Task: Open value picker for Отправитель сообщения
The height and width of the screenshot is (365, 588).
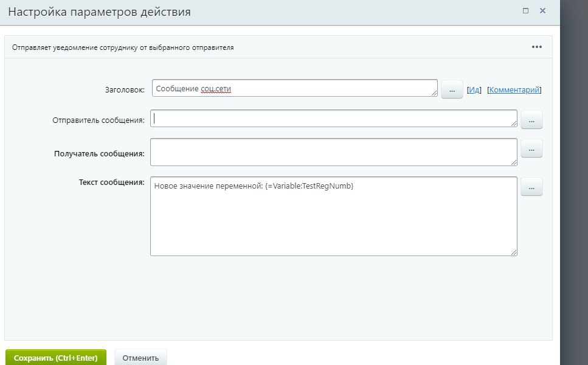Action: tap(531, 120)
